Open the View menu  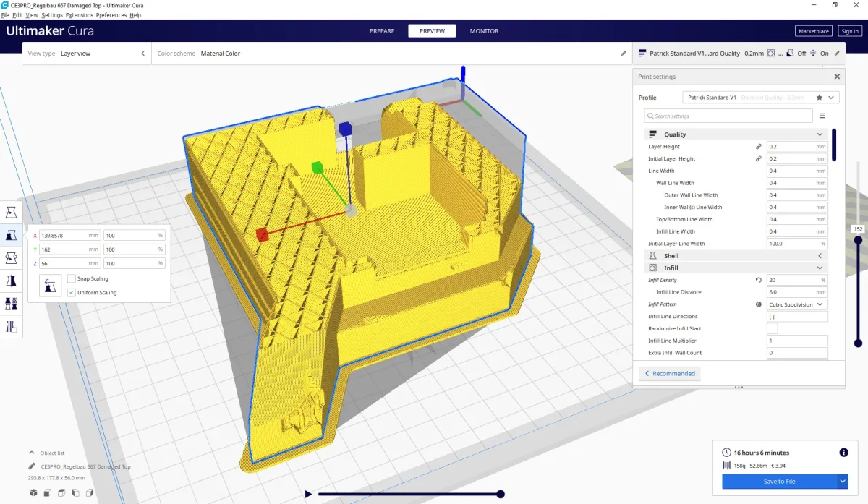pos(32,15)
